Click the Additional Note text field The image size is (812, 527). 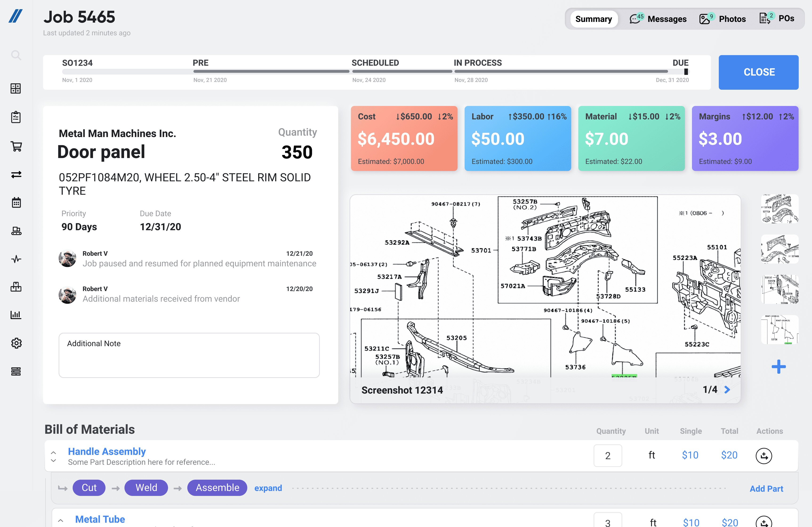click(189, 355)
